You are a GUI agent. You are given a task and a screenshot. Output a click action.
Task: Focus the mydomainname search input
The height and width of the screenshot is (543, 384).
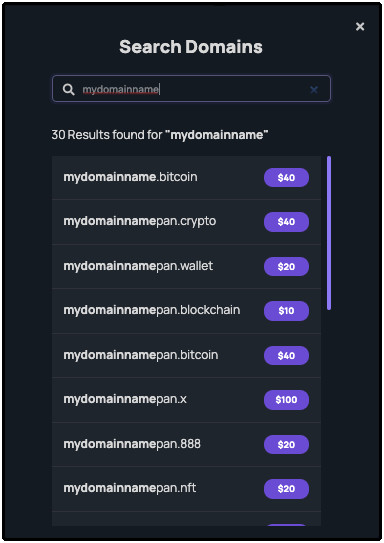[x=191, y=89]
